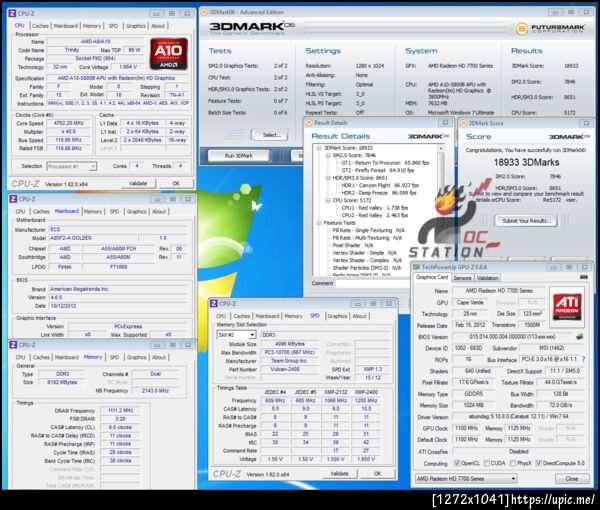Click the 3DMark06 Advanced Edition title bar icon
This screenshot has width=600, height=510.
tap(204, 12)
